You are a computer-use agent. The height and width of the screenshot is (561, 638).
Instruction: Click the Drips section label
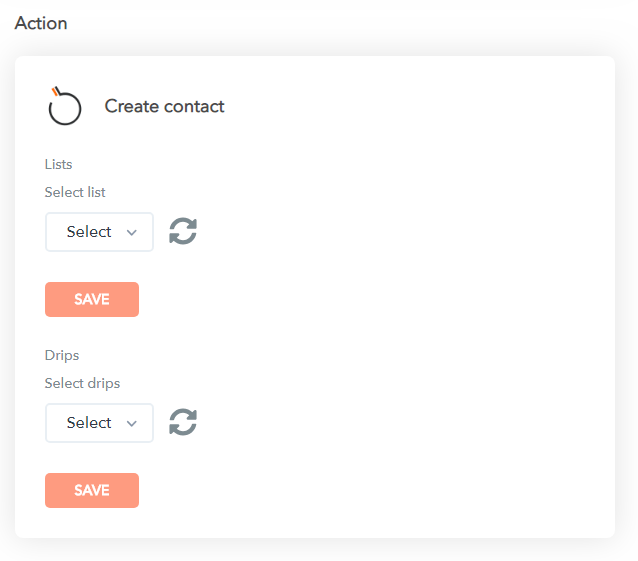[61, 355]
